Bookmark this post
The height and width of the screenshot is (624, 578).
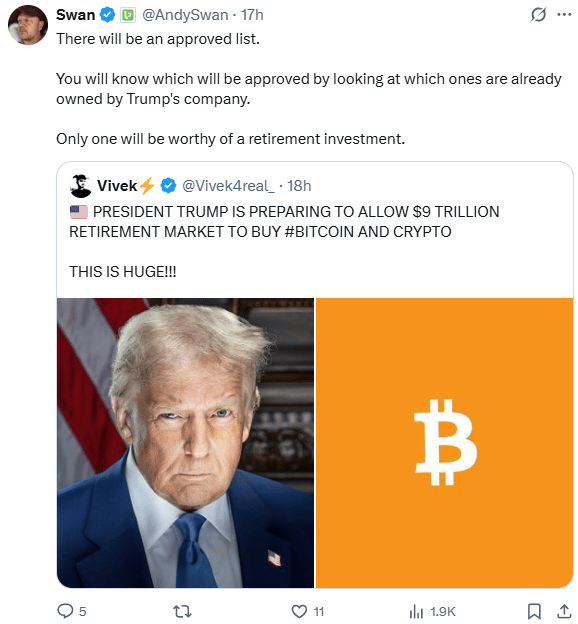click(x=534, y=611)
